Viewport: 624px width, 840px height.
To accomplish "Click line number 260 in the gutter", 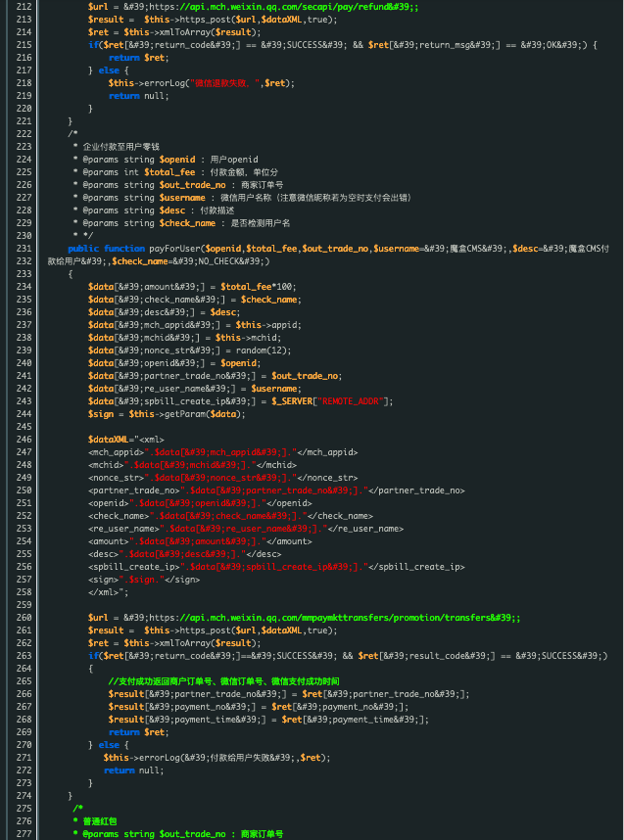I will [x=24, y=618].
